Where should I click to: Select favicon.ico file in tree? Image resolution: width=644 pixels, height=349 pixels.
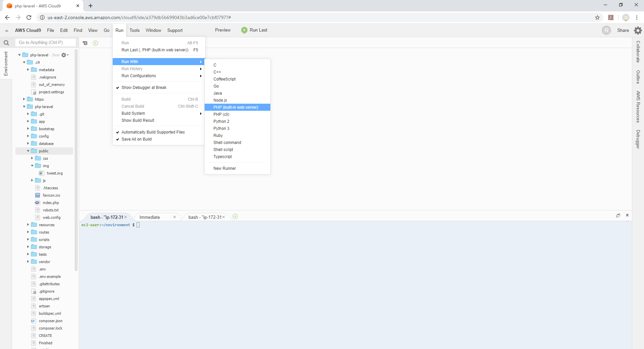[51, 195]
